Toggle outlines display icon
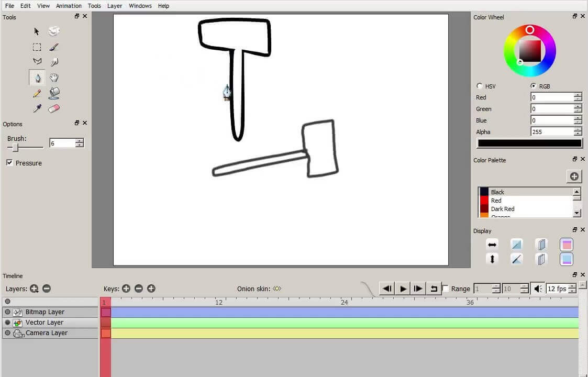Image resolution: width=588 pixels, height=377 pixels. coord(516,259)
